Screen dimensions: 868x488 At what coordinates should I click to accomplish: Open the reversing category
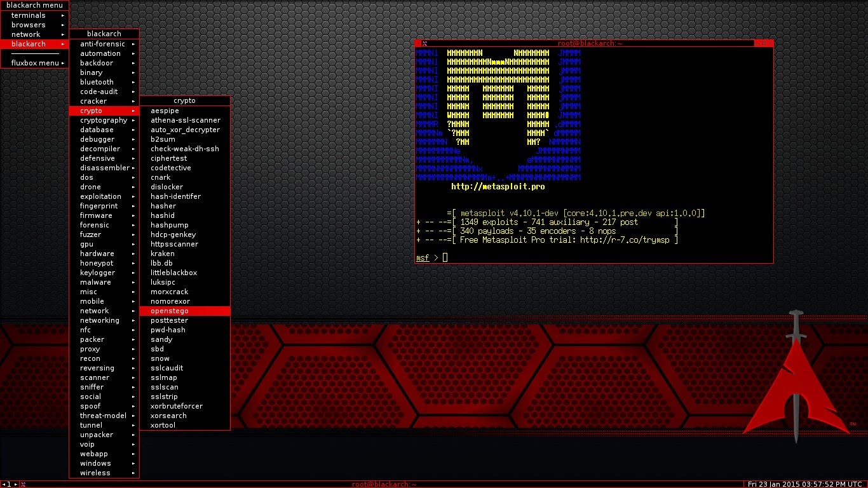coord(104,368)
